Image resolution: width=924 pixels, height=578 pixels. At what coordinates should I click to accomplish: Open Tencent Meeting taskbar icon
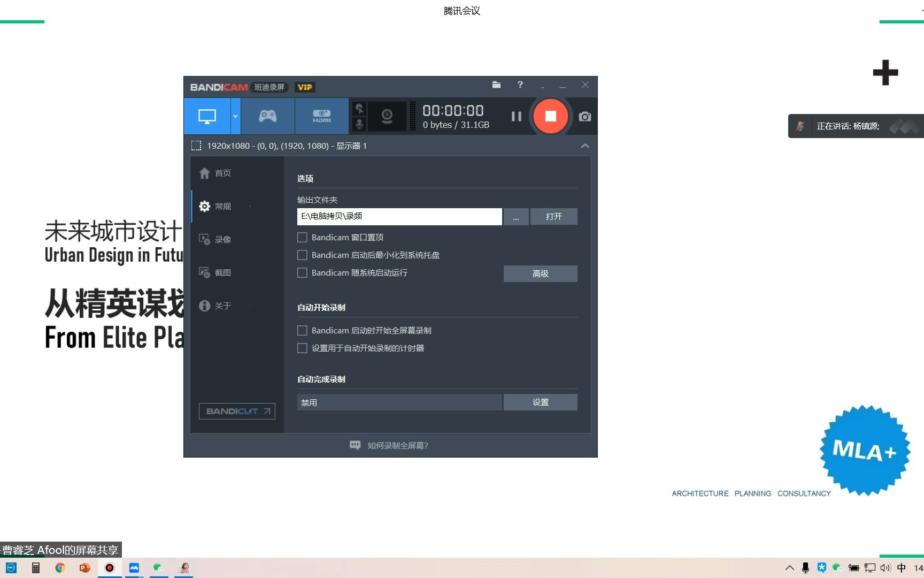[134, 568]
